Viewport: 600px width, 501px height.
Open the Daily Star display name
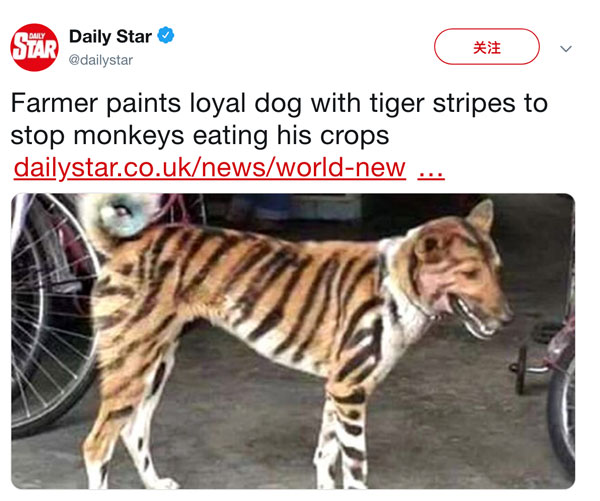coord(110,36)
